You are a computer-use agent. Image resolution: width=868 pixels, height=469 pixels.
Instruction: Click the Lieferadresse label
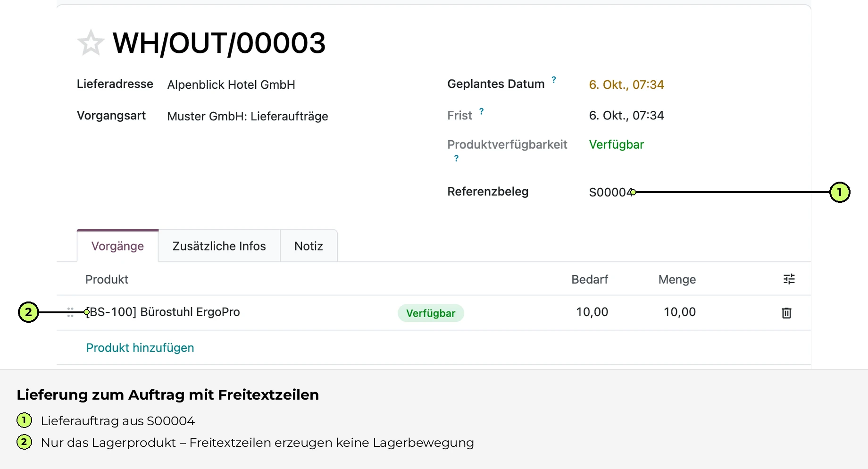115,84
